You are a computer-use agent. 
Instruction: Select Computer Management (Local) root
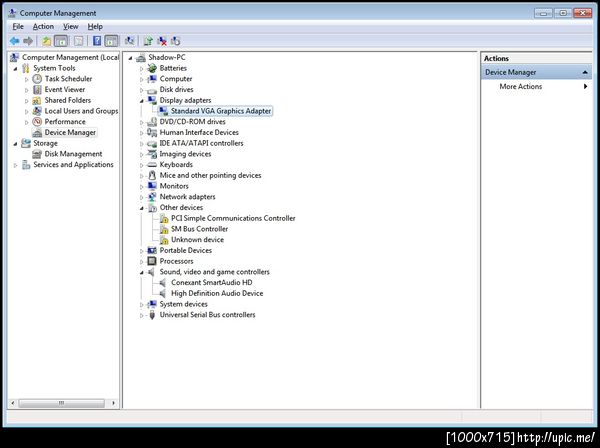[x=70, y=57]
